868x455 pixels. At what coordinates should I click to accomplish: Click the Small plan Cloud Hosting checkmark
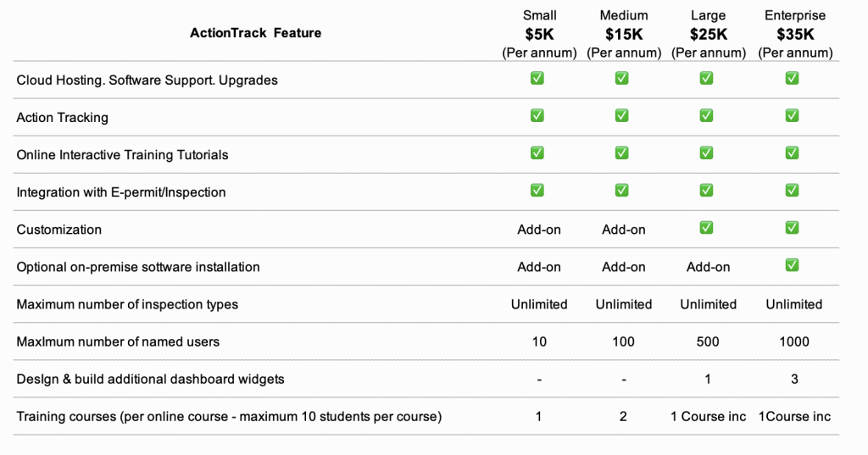537,79
